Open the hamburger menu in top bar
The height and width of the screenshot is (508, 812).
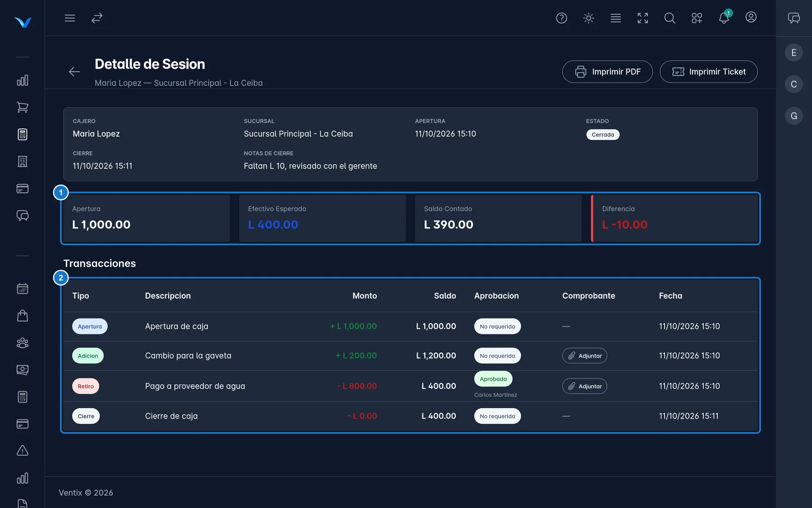(x=69, y=18)
